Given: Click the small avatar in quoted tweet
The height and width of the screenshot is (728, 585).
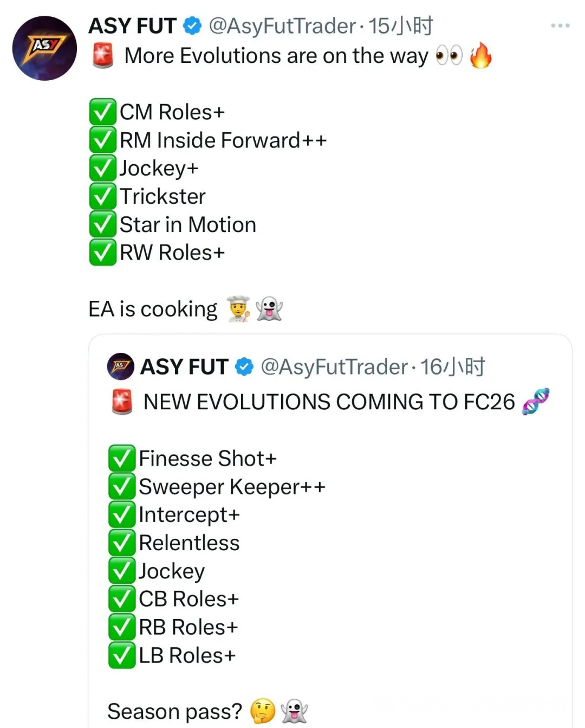Looking at the screenshot, I should 120,366.
